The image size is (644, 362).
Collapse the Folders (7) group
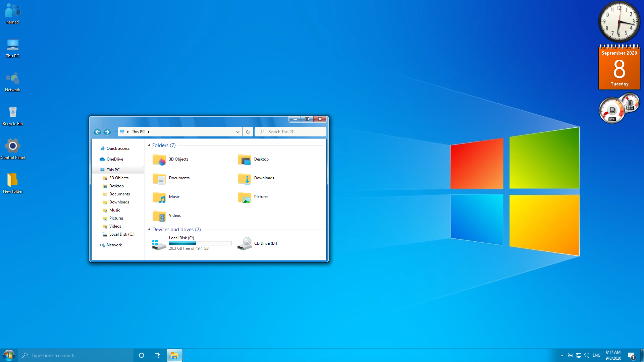pyautogui.click(x=149, y=145)
